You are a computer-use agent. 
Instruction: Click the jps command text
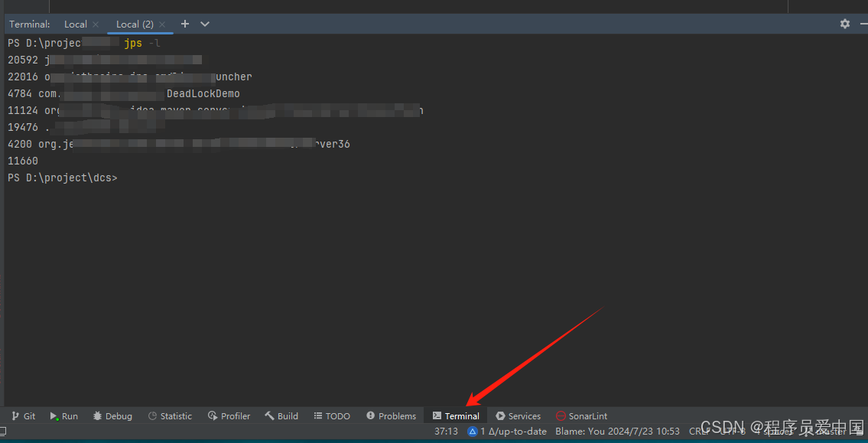click(x=133, y=43)
